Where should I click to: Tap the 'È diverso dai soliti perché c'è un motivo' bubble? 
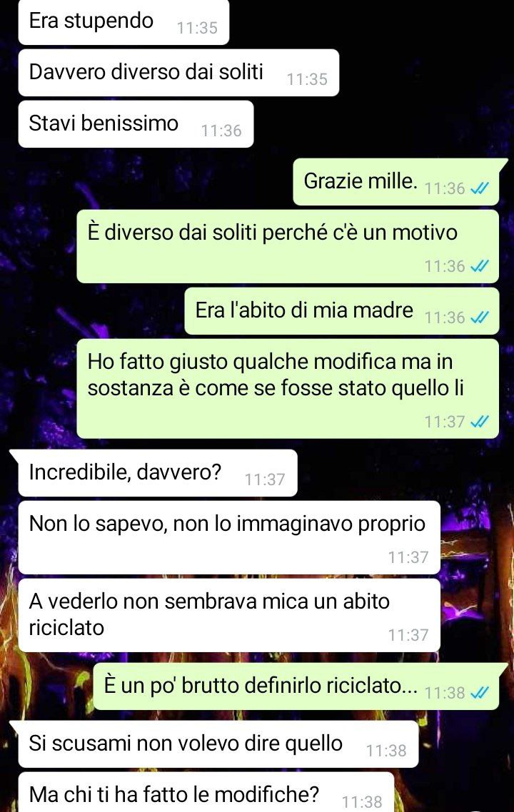click(288, 246)
